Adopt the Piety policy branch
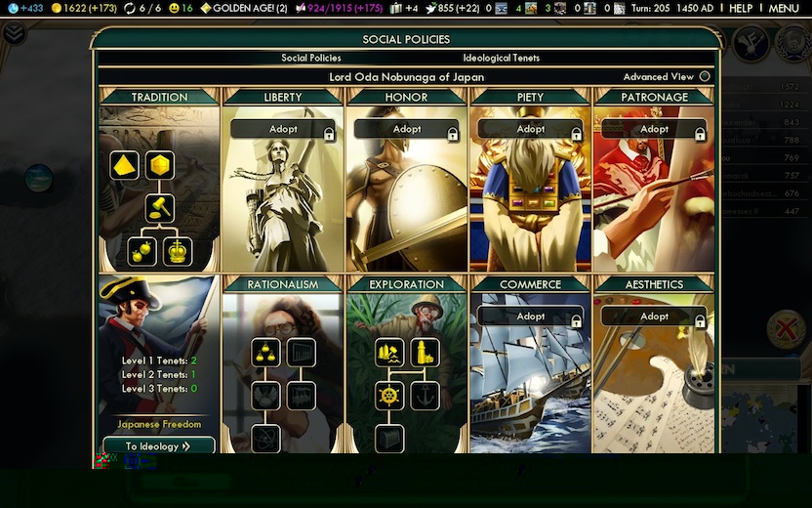 530,129
